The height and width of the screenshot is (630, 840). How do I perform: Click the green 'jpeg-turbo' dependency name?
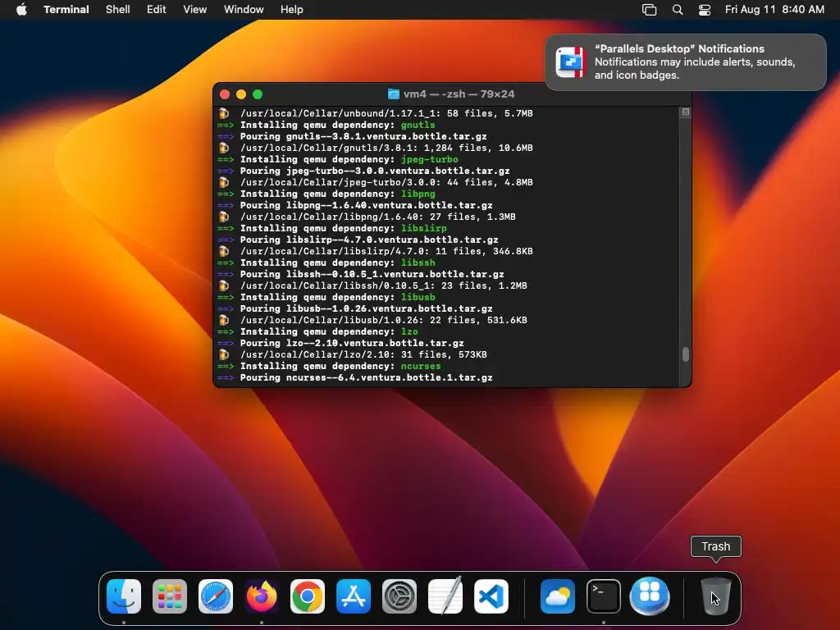click(x=430, y=160)
